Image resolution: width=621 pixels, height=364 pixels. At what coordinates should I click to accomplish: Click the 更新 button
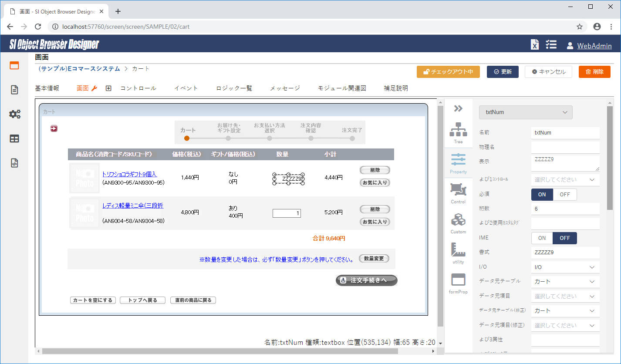pos(503,72)
